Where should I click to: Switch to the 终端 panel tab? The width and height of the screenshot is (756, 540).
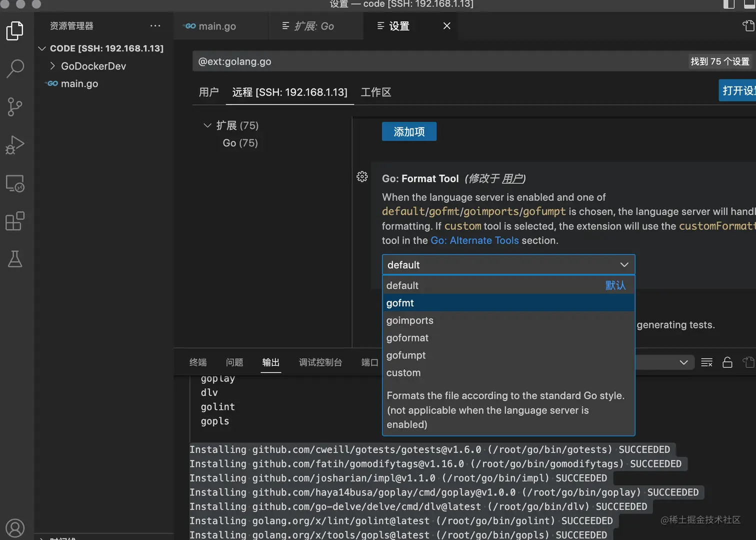[198, 362]
